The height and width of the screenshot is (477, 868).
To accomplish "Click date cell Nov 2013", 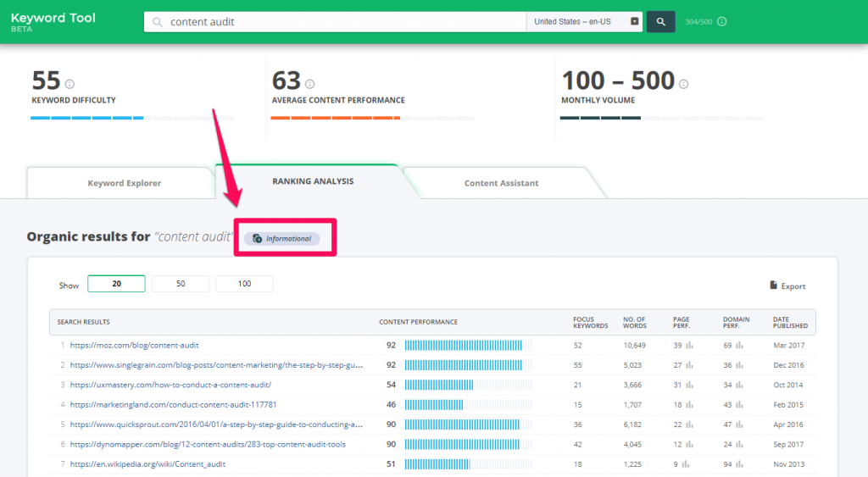I will [789, 464].
